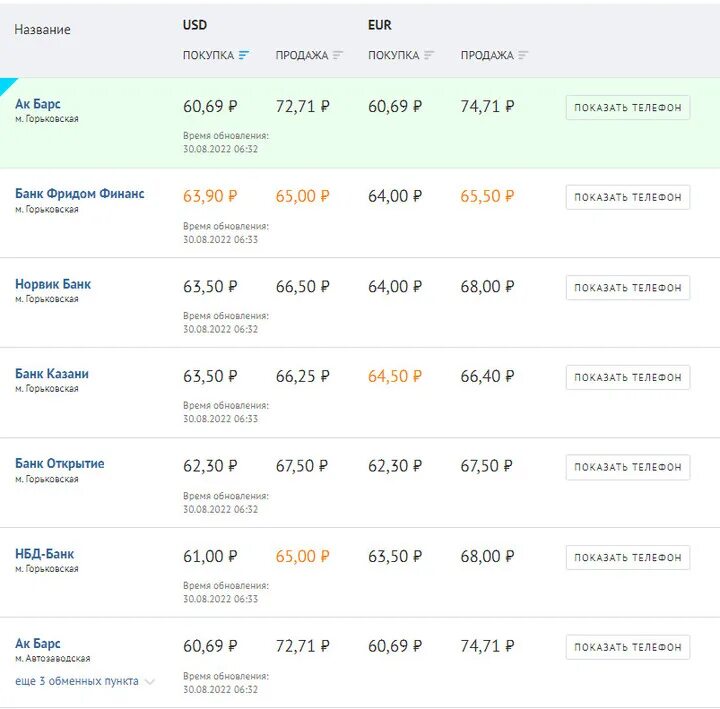This screenshot has height=709, width=720.
Task: Show phone for НБД-Банк
Action: point(627,558)
